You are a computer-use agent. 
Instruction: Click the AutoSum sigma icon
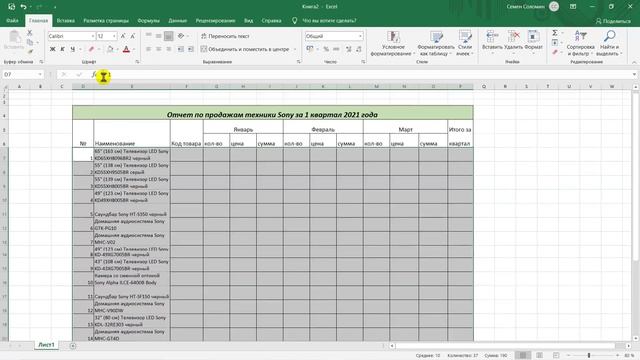(x=555, y=33)
